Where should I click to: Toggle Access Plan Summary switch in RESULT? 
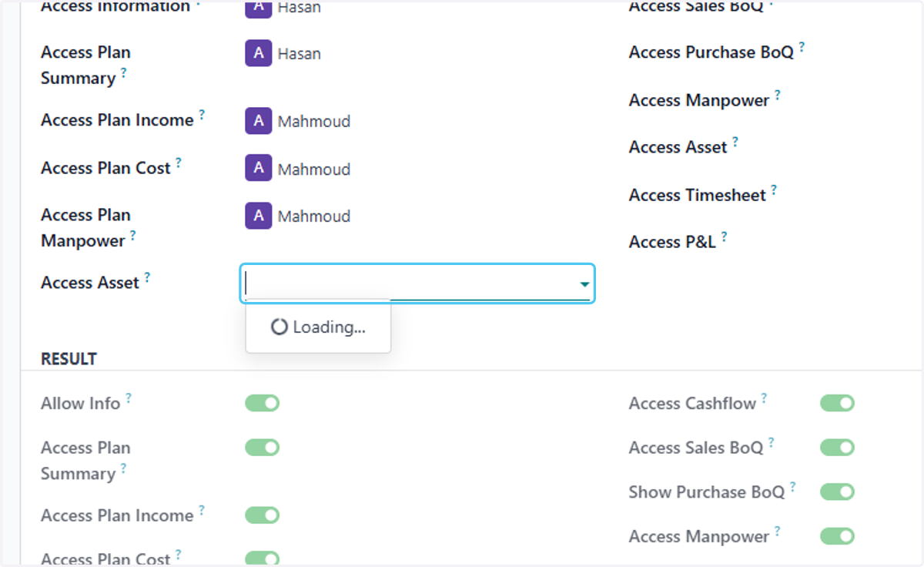[x=263, y=448]
